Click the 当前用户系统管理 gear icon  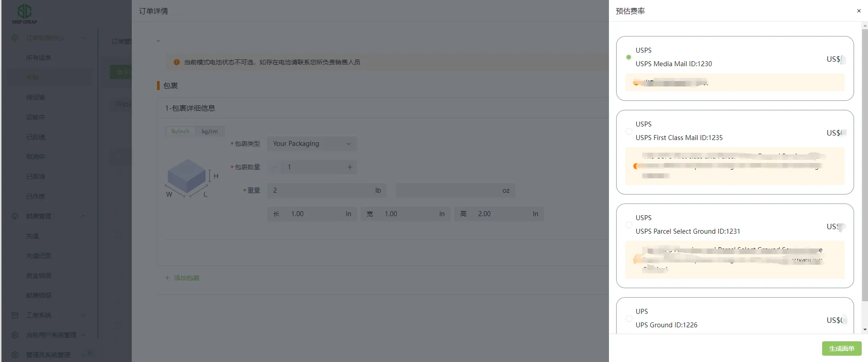(15, 335)
